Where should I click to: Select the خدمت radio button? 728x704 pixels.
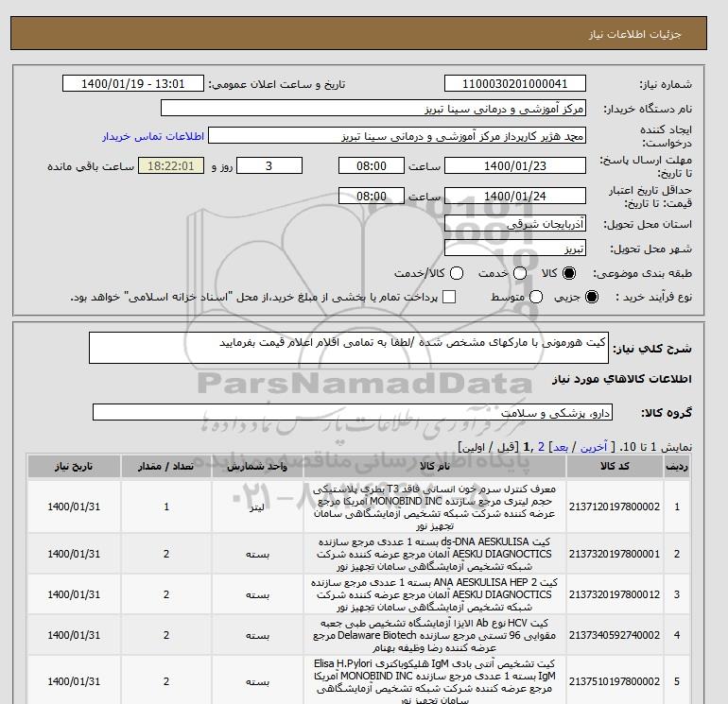pos(520,273)
